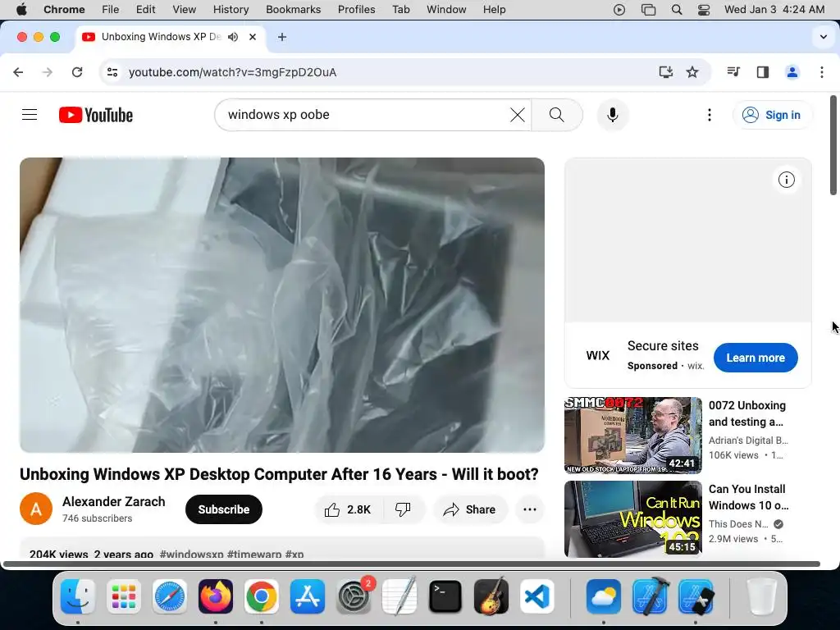
Task: Open "0072 Unboxing and testing" video title
Action: point(747,413)
